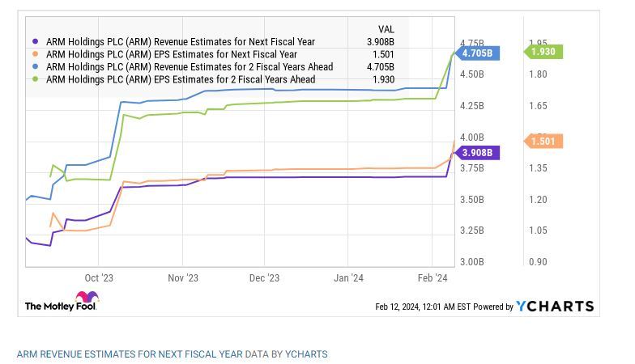Select the Feb '24 axis label
Image resolution: width=635 pixels, height=364 pixels.
click(433, 278)
